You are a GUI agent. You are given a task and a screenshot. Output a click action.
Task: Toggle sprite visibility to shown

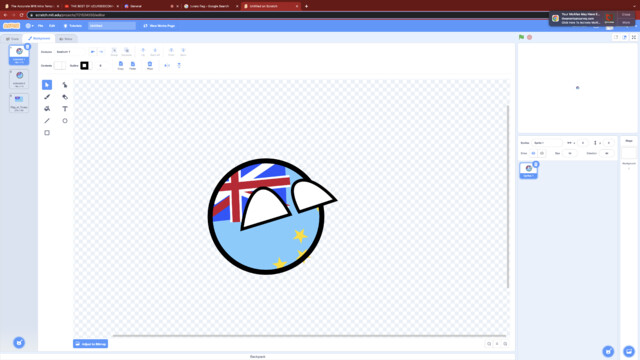pos(533,153)
